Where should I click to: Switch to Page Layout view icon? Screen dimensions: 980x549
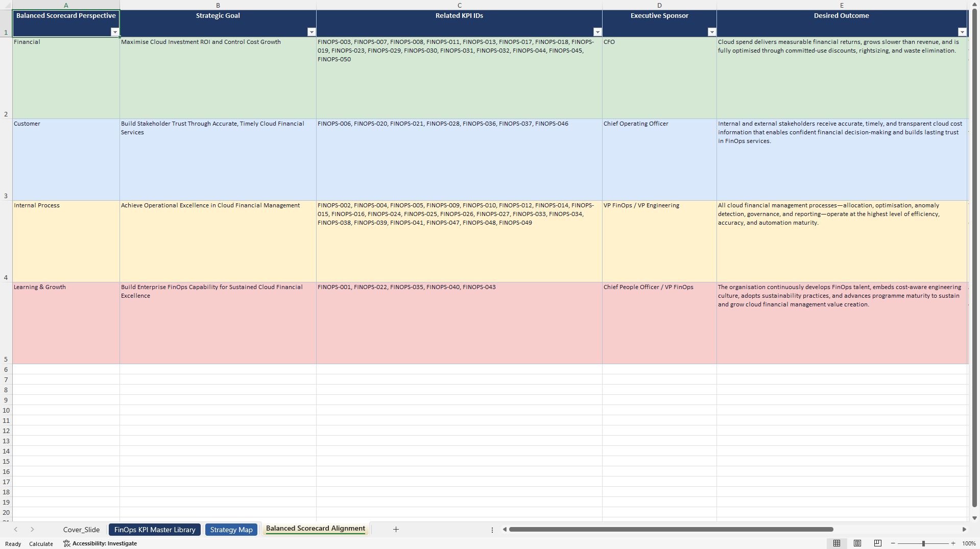(857, 543)
